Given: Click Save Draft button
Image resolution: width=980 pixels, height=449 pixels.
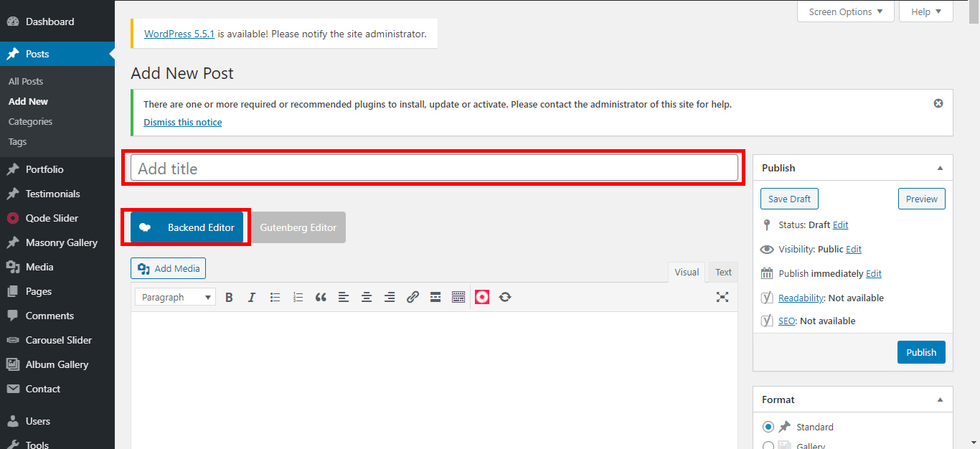Looking at the screenshot, I should click(x=789, y=199).
